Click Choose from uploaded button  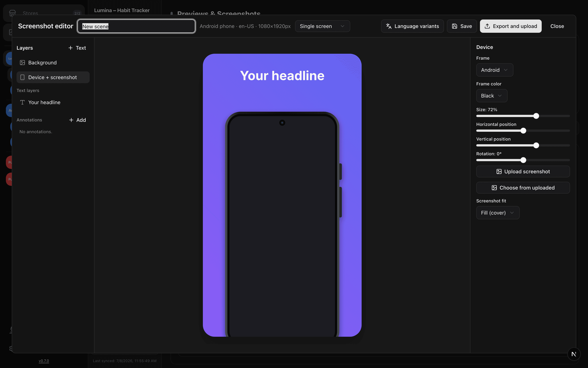pos(523,188)
